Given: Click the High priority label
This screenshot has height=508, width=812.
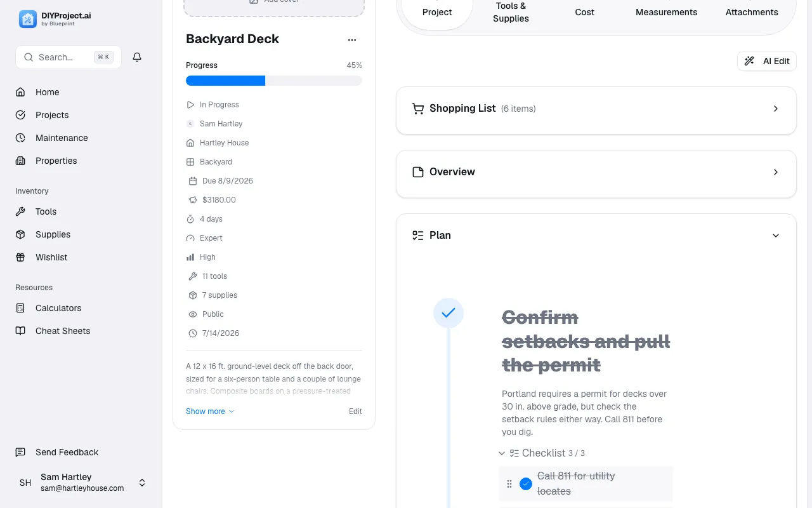Looking at the screenshot, I should point(207,257).
